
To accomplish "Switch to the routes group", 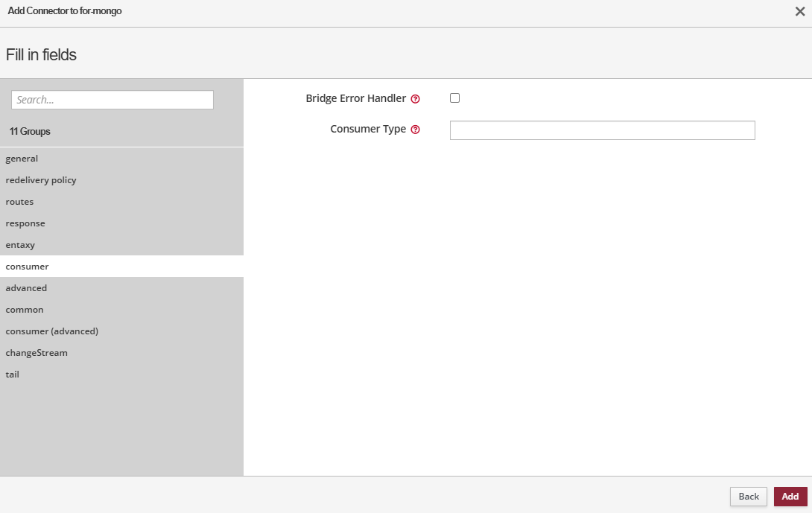I will tap(19, 202).
